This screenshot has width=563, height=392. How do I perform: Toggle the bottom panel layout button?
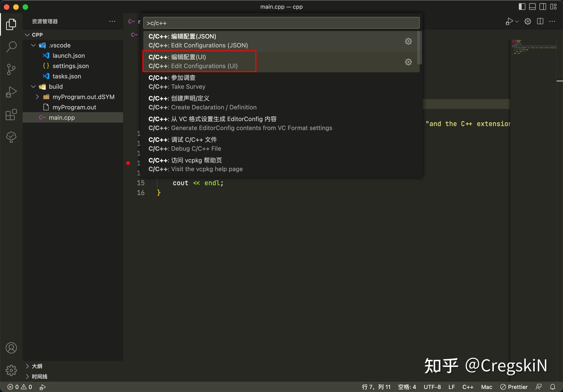coord(532,7)
